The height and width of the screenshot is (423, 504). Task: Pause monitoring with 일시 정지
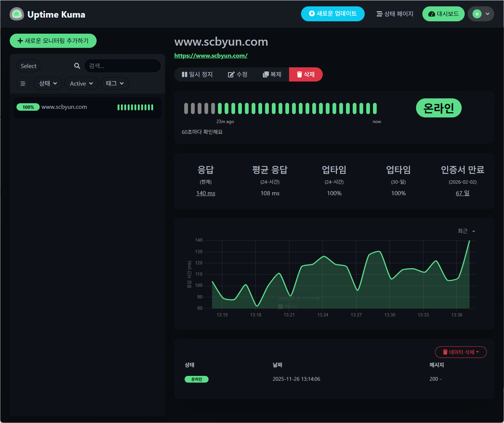tap(197, 74)
